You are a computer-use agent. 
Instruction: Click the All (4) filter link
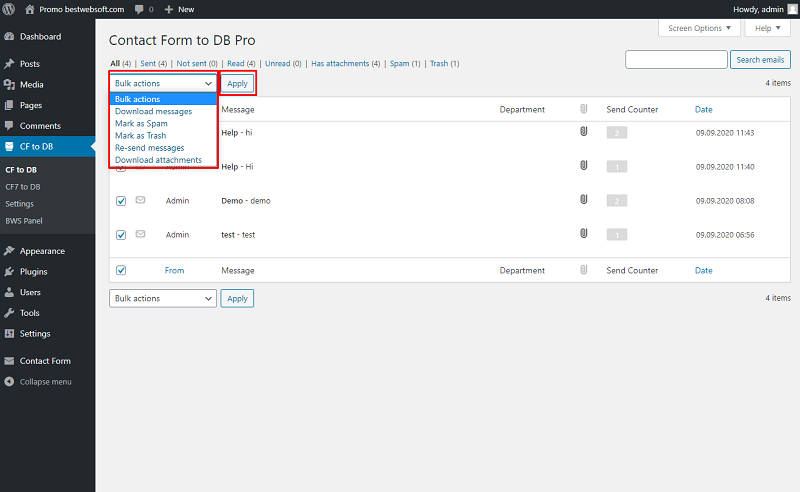121,63
